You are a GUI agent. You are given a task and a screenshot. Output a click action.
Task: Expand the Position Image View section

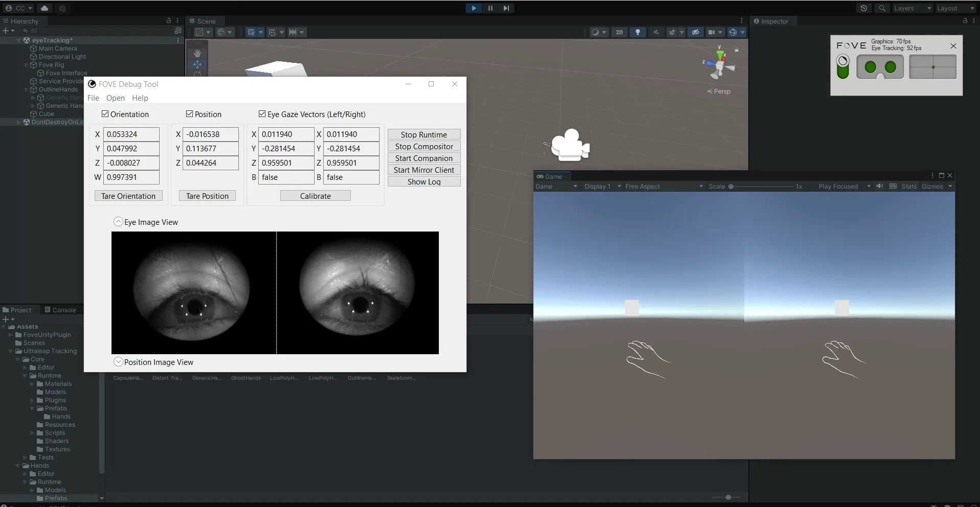point(118,362)
